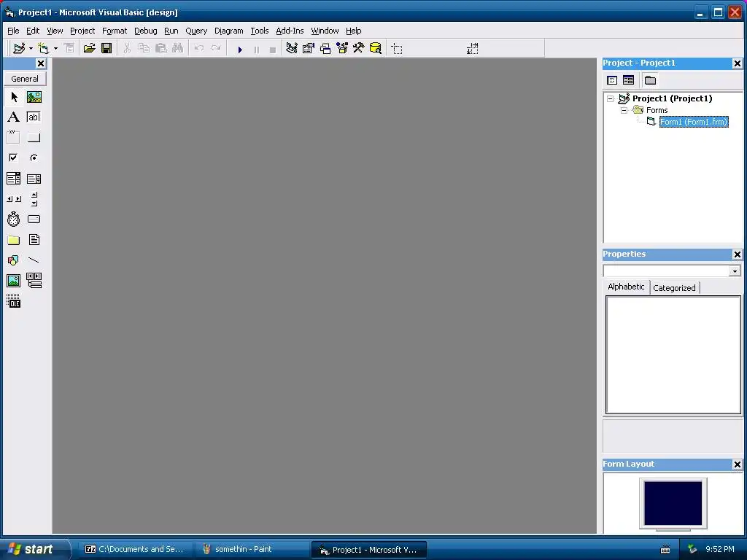Select the Shape control tool
747x560 pixels.
tap(14, 260)
